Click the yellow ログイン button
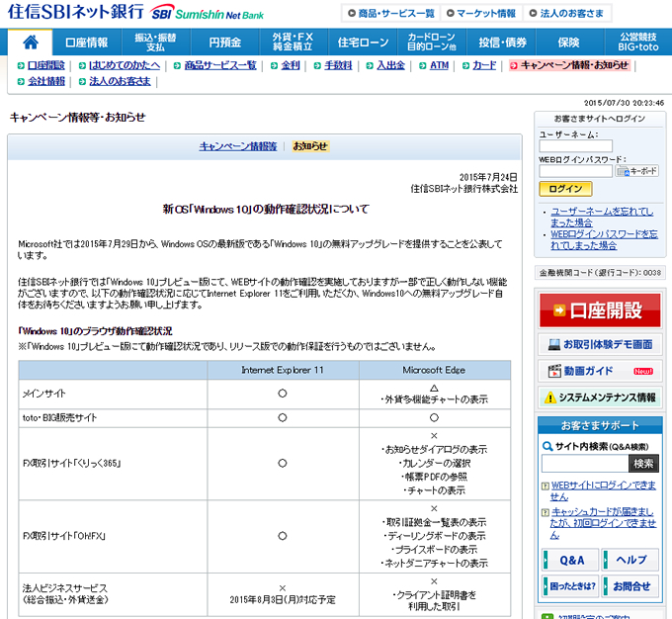This screenshot has height=619, width=672. point(565,189)
